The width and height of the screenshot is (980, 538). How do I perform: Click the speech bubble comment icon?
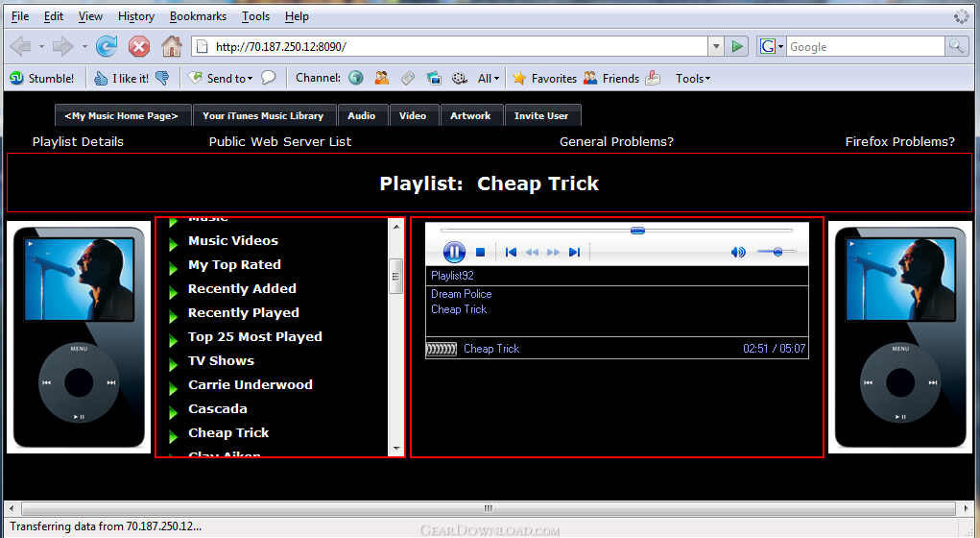(x=268, y=78)
